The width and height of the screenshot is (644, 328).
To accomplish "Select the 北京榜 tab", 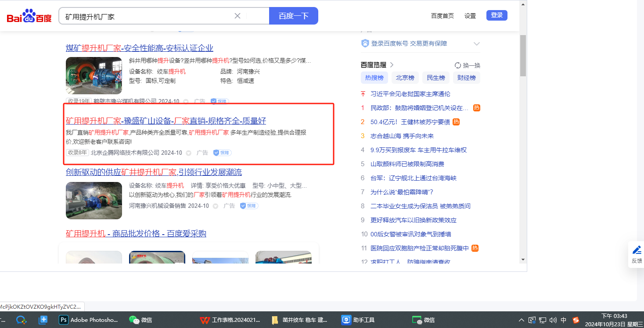I will click(405, 78).
